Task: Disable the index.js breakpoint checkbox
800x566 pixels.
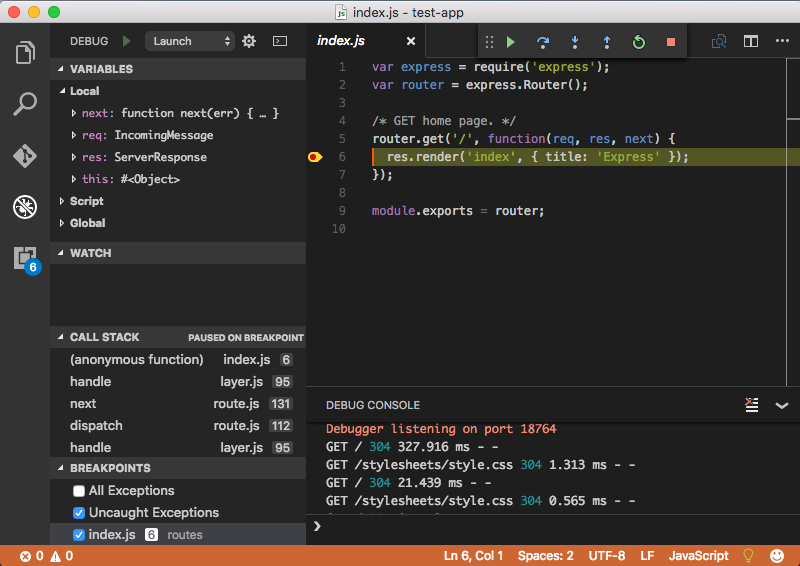Action: [x=79, y=535]
